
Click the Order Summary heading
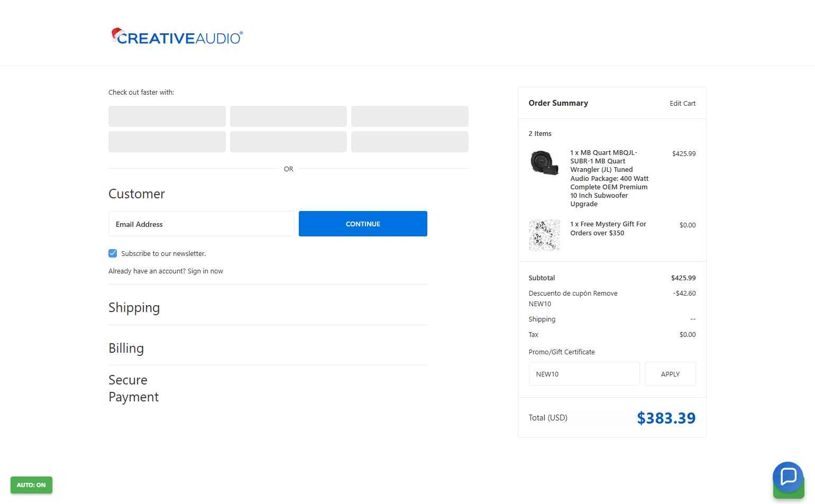pyautogui.click(x=558, y=103)
